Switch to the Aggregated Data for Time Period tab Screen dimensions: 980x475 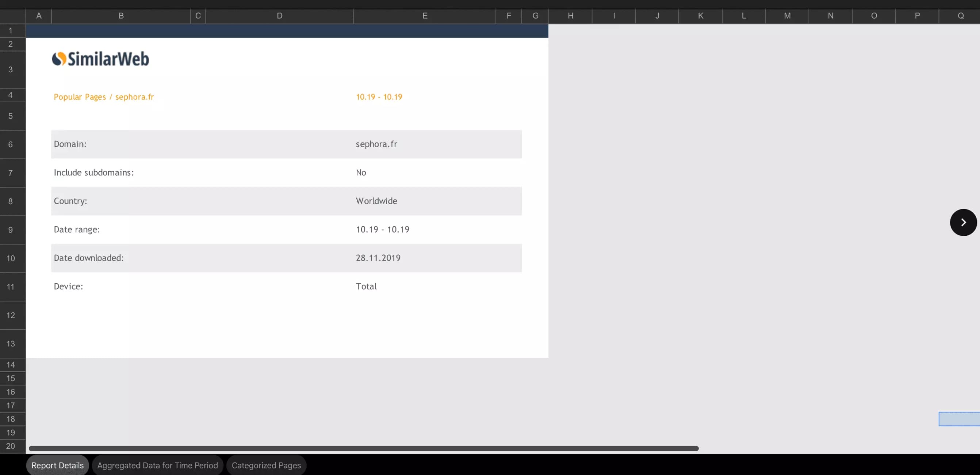click(x=157, y=465)
